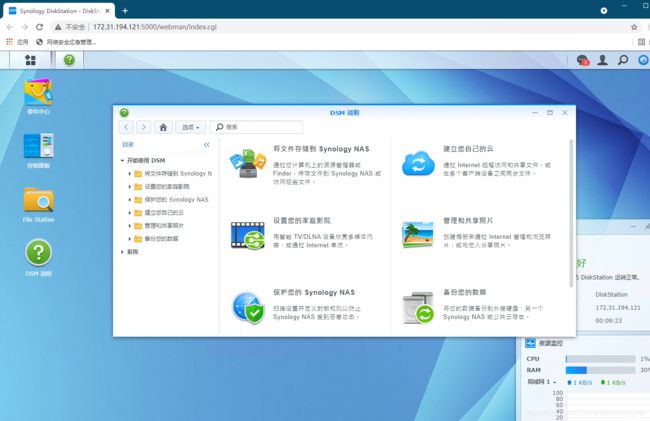
Task: Click the green download 1 KB/s value
Action: click(x=613, y=382)
